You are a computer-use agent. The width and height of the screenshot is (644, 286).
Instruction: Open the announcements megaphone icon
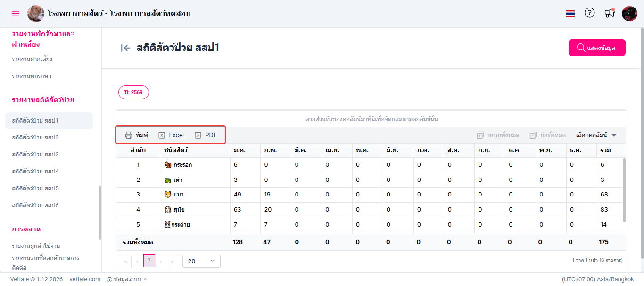point(610,13)
